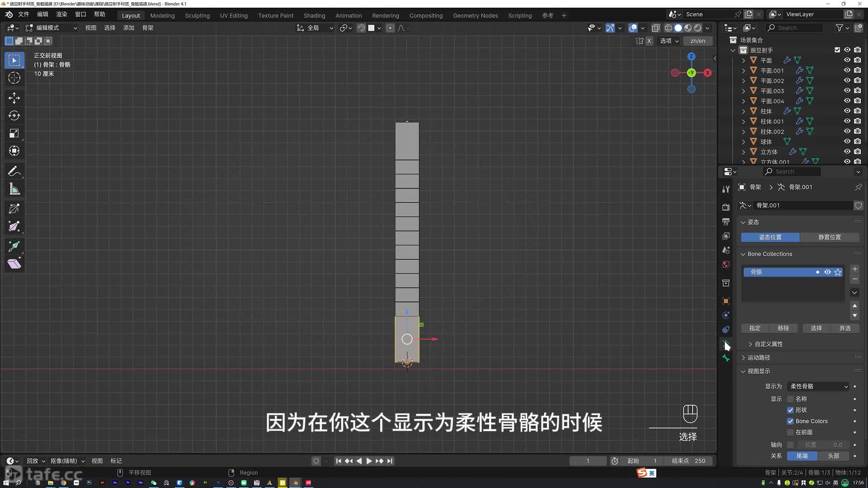Expand 球体 in the outliner
The image size is (868, 488).
coord(743,142)
